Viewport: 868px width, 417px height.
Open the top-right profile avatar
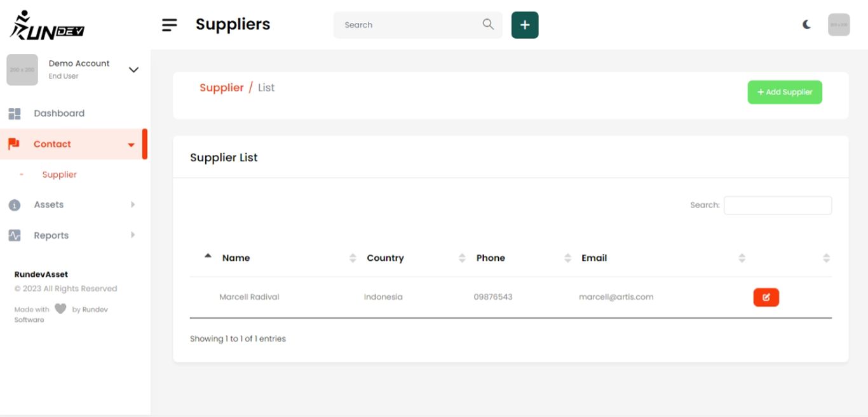839,25
